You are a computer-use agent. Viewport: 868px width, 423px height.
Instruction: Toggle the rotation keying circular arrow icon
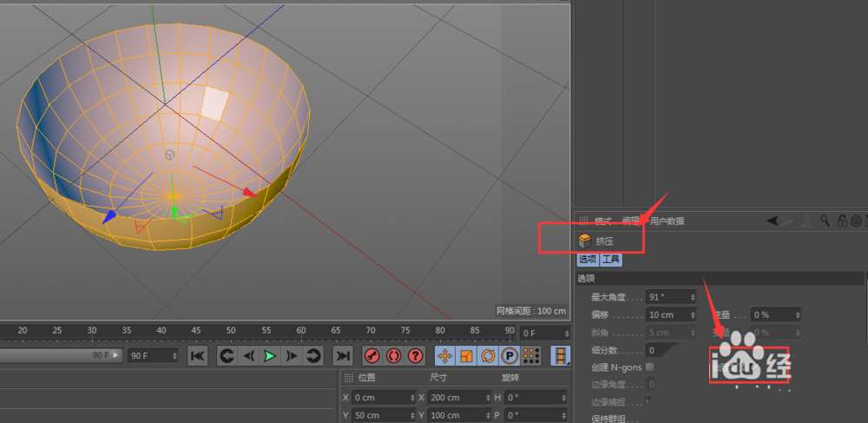coord(487,356)
